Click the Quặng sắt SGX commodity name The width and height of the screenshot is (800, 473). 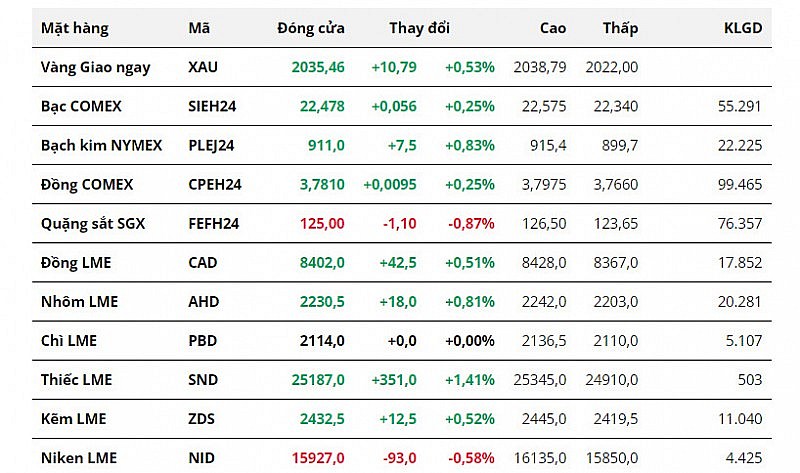[x=93, y=223]
